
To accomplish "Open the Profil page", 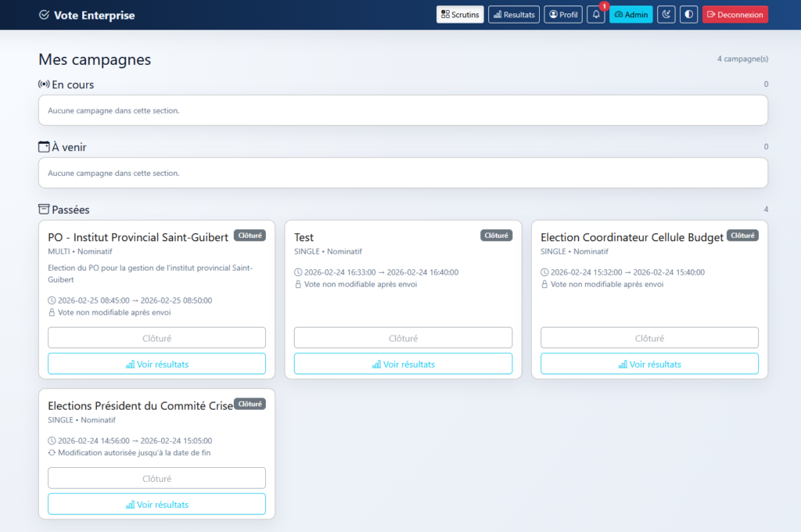I will (563, 15).
